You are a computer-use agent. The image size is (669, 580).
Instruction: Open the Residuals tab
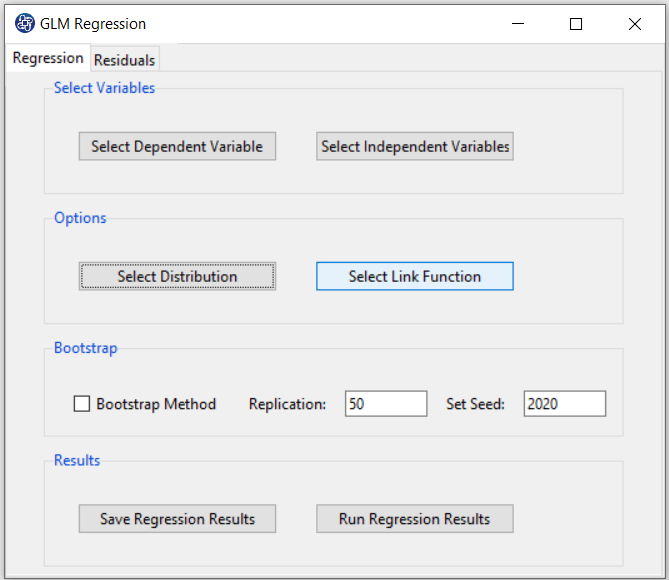pyautogui.click(x=125, y=60)
